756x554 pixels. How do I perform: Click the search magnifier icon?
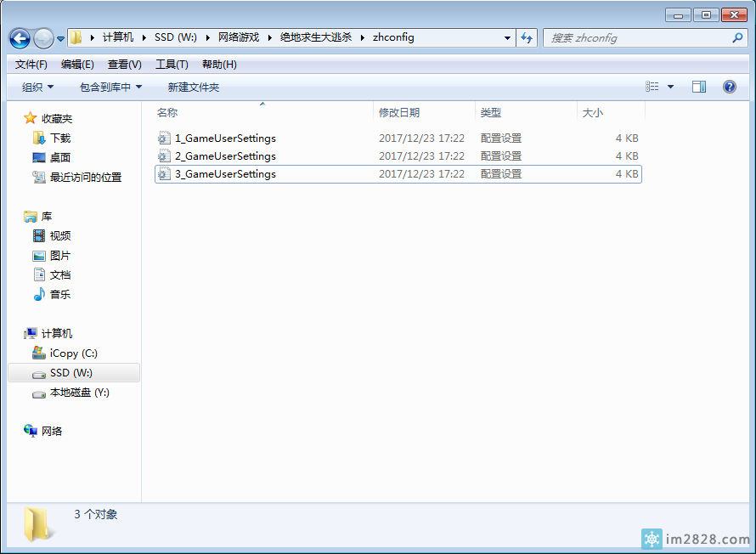737,38
